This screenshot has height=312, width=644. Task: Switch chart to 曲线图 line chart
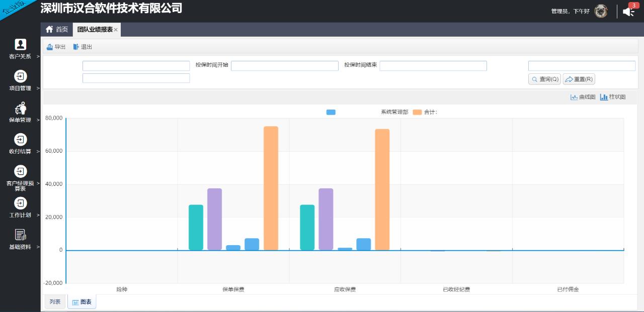pos(583,97)
